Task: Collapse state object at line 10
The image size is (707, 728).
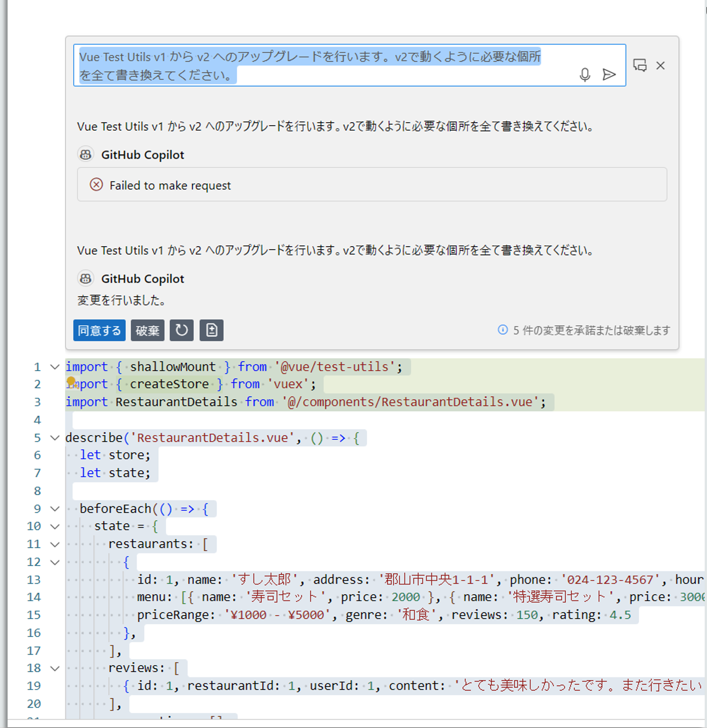Action: pyautogui.click(x=55, y=526)
